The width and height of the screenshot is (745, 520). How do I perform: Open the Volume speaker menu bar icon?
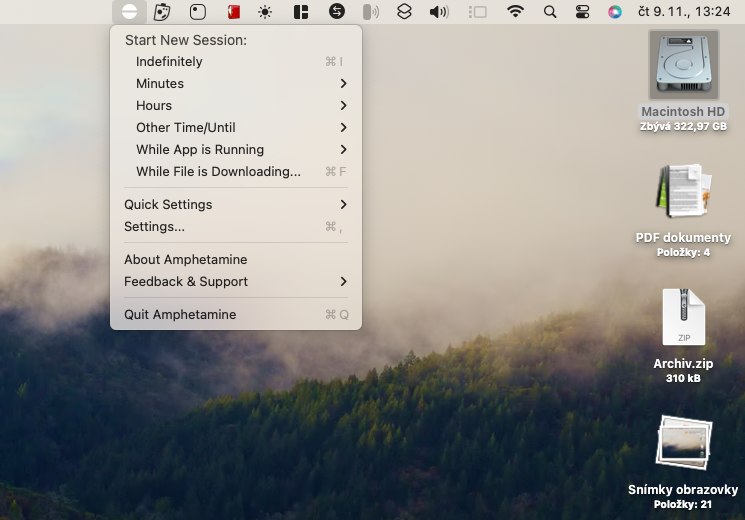(439, 12)
